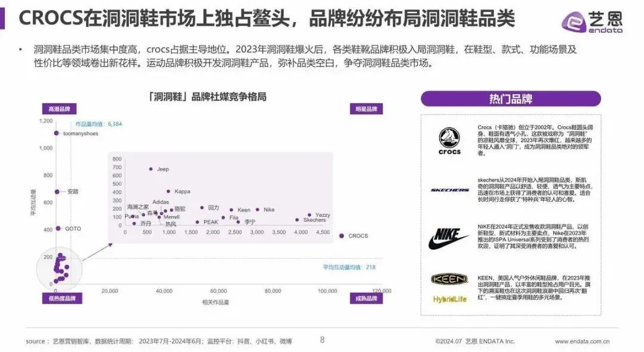Select the KEEN oval logo
Image resolution: width=644 pixels, height=352 pixels.
click(450, 279)
